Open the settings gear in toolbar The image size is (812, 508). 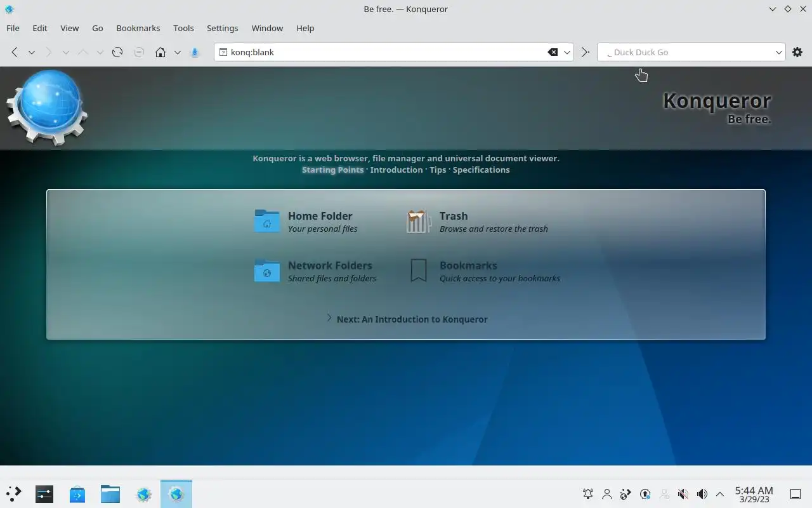[797, 52]
